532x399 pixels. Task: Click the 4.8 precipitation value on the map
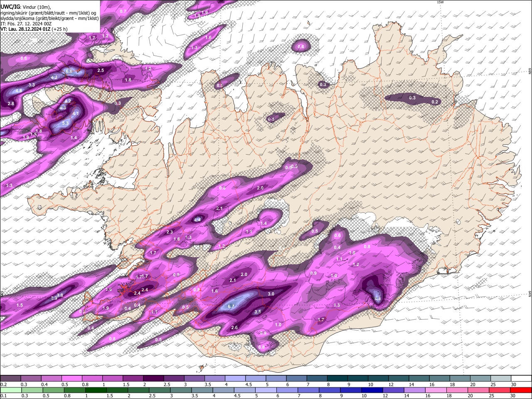[19, 91]
